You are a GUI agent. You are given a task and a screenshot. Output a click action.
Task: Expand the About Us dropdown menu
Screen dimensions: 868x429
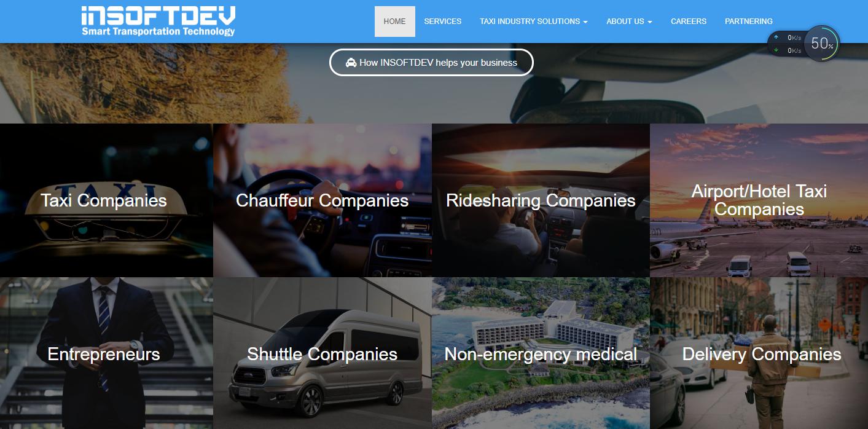629,22
